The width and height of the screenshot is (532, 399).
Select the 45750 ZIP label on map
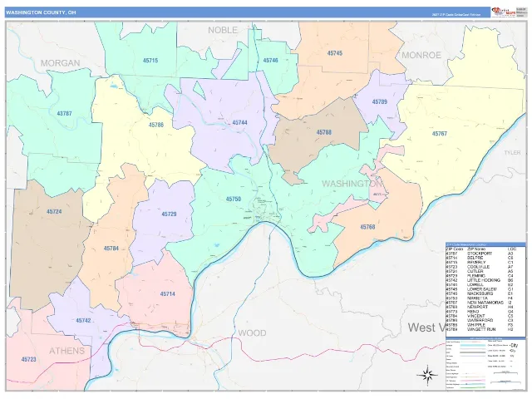point(234,199)
